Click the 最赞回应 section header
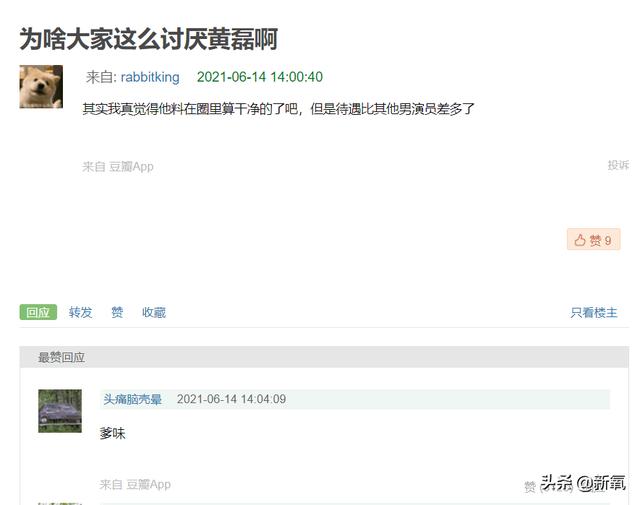The width and height of the screenshot is (640, 505). [61, 357]
